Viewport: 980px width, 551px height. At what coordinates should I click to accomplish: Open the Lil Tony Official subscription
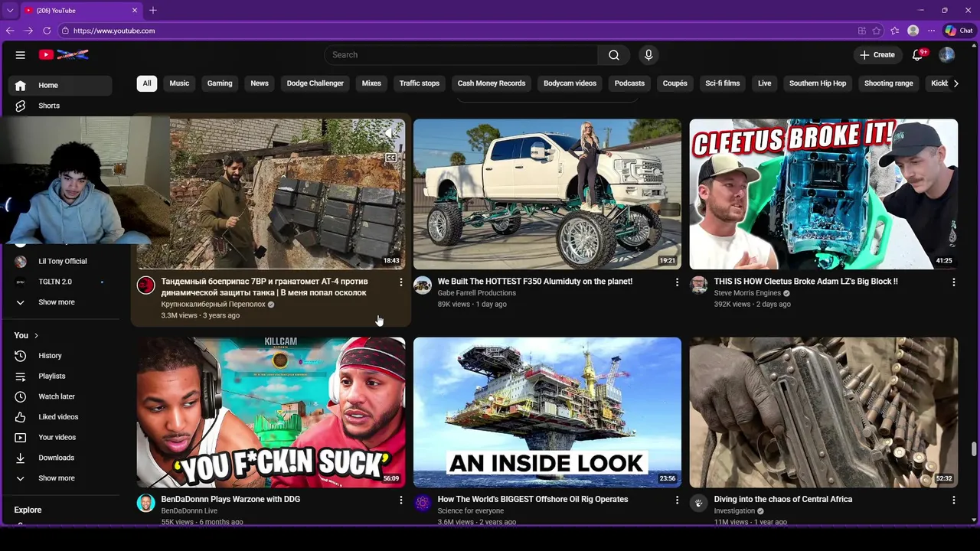(x=63, y=262)
